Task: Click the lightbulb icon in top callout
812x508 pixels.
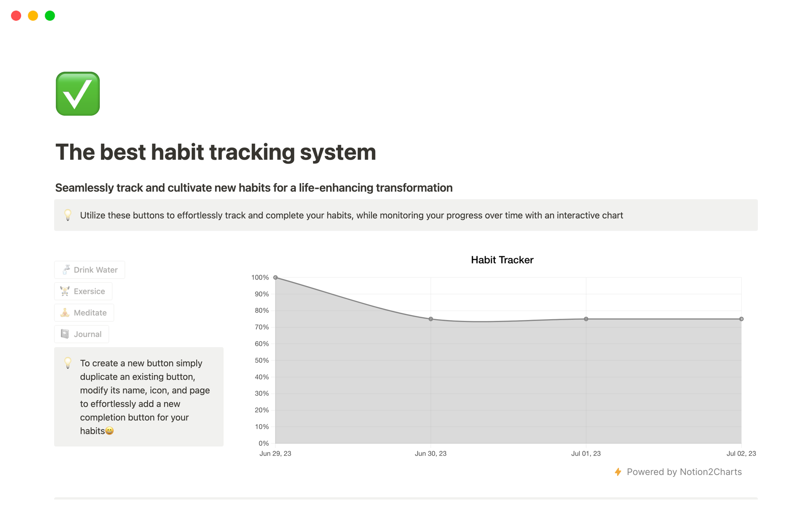Action: click(x=68, y=215)
